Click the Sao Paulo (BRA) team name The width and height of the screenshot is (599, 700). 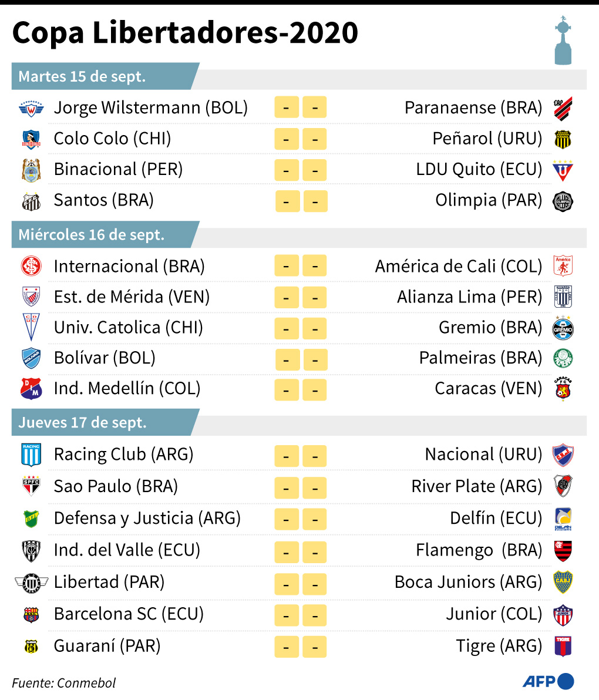click(116, 486)
